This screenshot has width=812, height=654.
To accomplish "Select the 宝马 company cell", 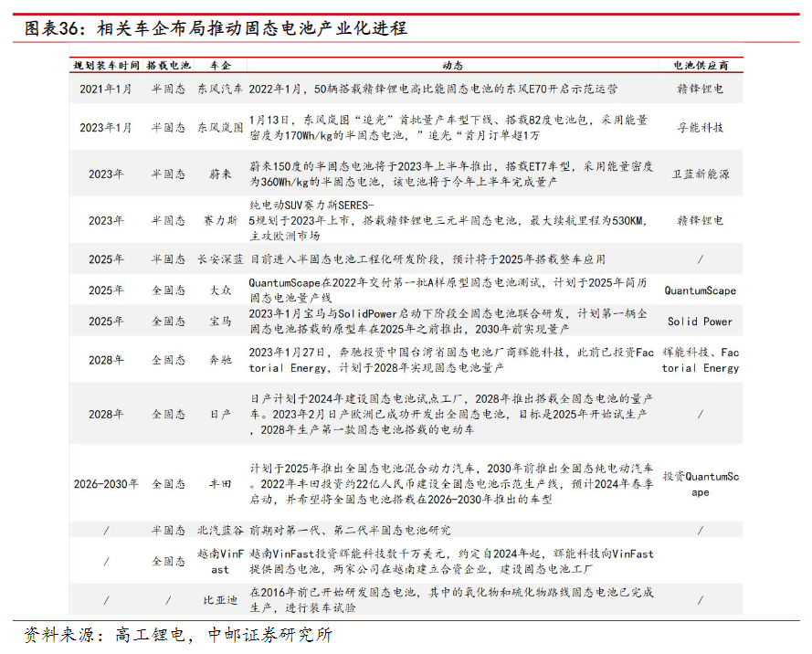I will tap(220, 322).
